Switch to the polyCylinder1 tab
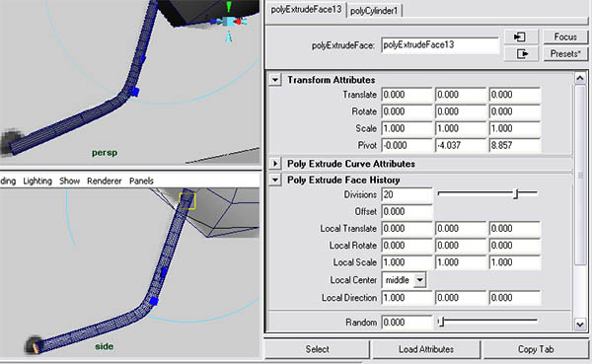592x364 pixels. pos(374,11)
